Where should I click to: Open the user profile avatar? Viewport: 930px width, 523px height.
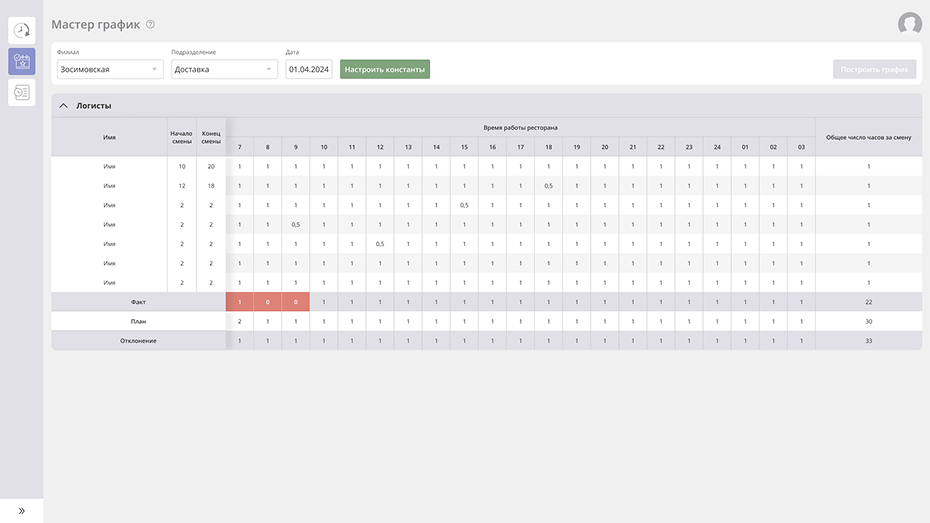coord(909,24)
